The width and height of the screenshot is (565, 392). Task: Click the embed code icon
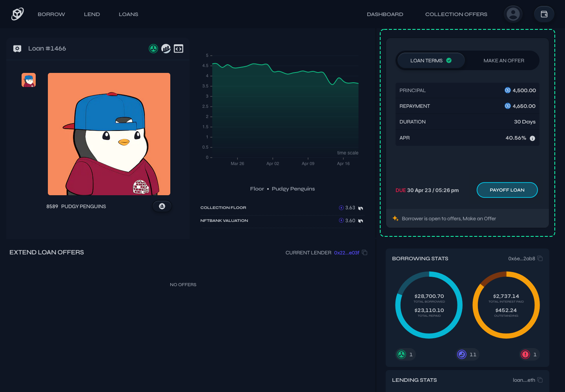[179, 49]
